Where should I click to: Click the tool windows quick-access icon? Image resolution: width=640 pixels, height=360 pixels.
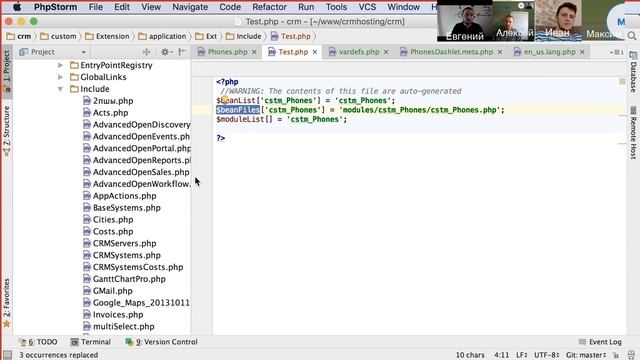pyautogui.click(x=7, y=355)
